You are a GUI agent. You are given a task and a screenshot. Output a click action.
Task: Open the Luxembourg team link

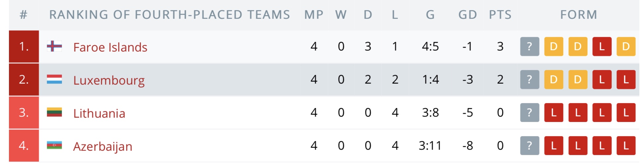pos(109,80)
